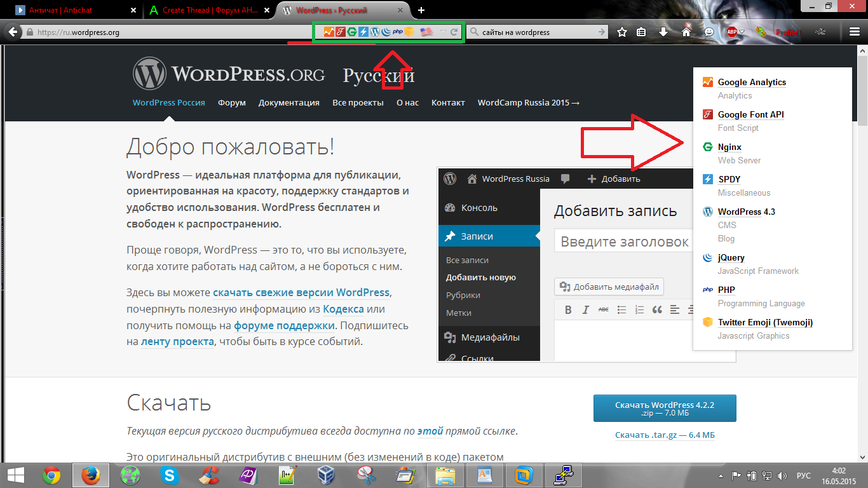This screenshot has width=868, height=488.
Task: Click the WordPress admin screenshot thumbnail
Action: (x=587, y=264)
